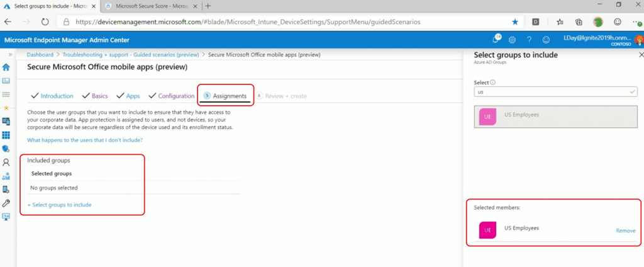Open All services list icon in sidebar
This screenshot has width=644, height=267.
(x=6, y=94)
